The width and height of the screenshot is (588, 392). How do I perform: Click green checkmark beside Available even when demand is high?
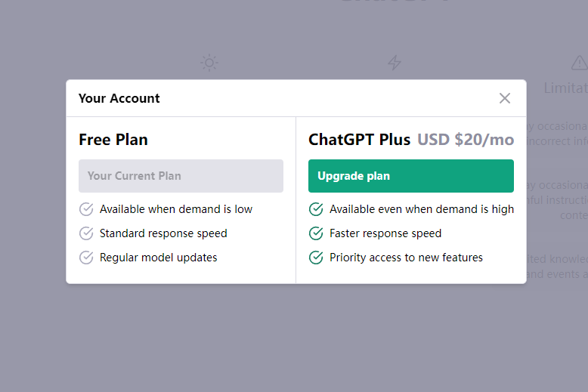pos(316,209)
